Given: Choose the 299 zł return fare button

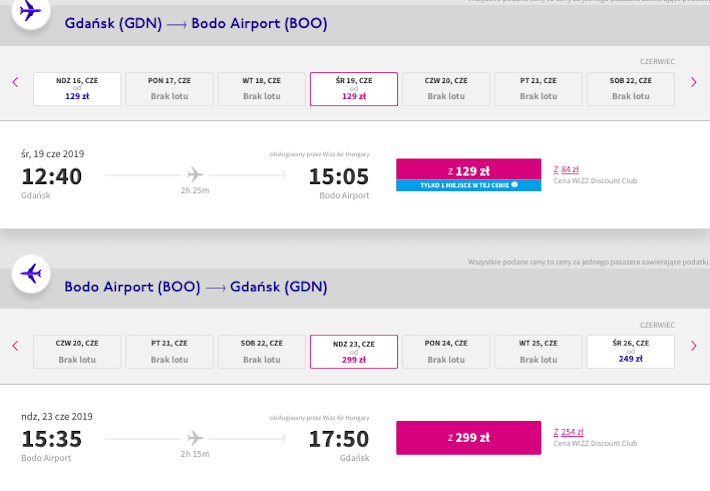Looking at the screenshot, I should pyautogui.click(x=469, y=438).
